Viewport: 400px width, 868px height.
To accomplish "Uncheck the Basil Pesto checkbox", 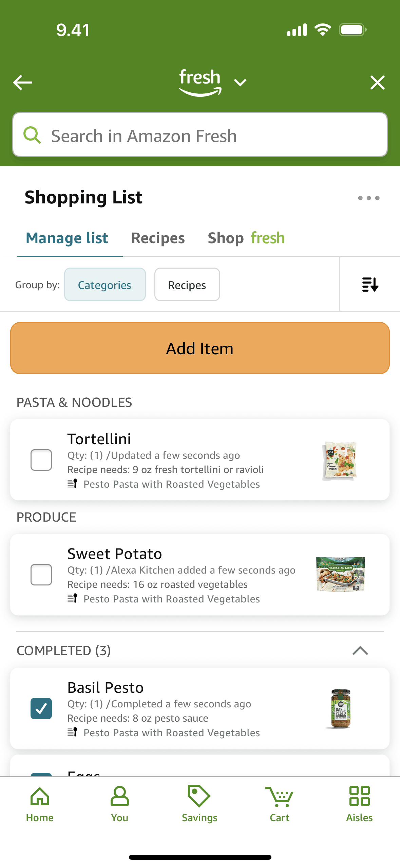I will [x=41, y=708].
